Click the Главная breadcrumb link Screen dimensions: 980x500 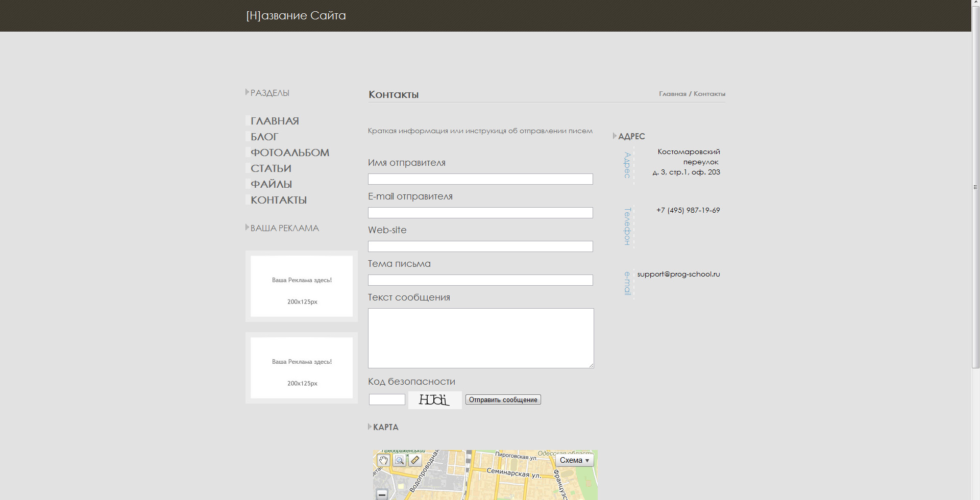tap(672, 94)
